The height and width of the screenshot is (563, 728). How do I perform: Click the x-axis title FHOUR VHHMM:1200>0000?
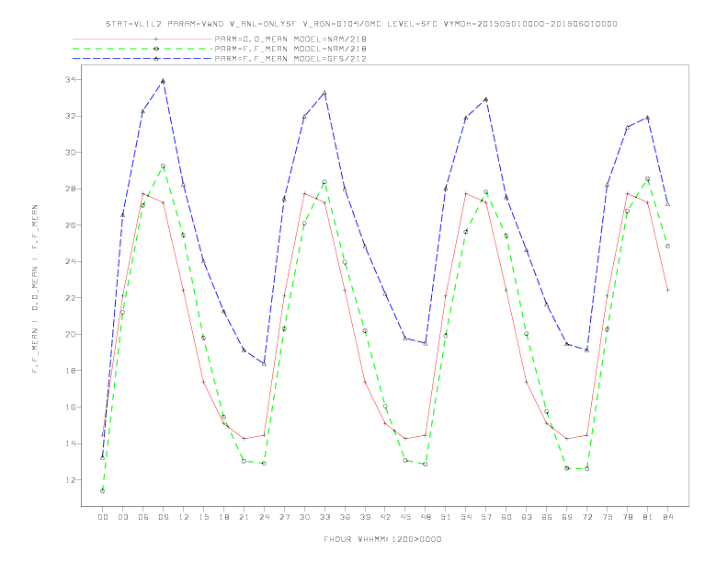coord(382,539)
